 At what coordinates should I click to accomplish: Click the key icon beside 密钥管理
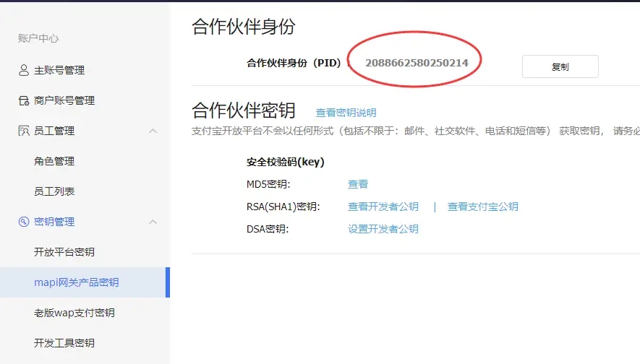pos(23,222)
